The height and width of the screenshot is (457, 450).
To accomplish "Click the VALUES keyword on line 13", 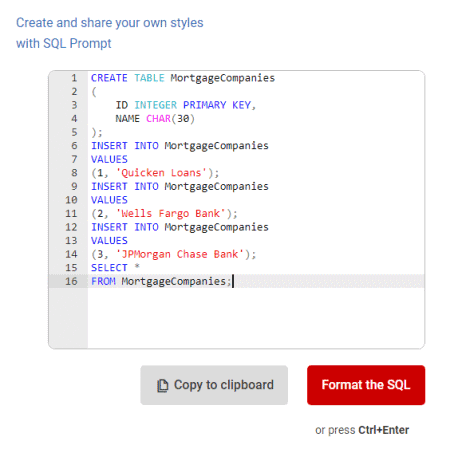I will pos(109,241).
